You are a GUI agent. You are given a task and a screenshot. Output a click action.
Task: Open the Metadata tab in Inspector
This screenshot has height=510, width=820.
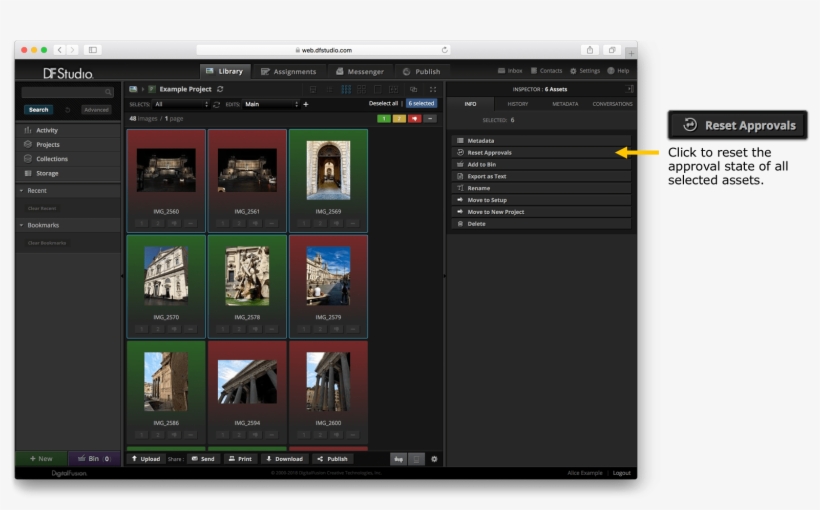(565, 104)
